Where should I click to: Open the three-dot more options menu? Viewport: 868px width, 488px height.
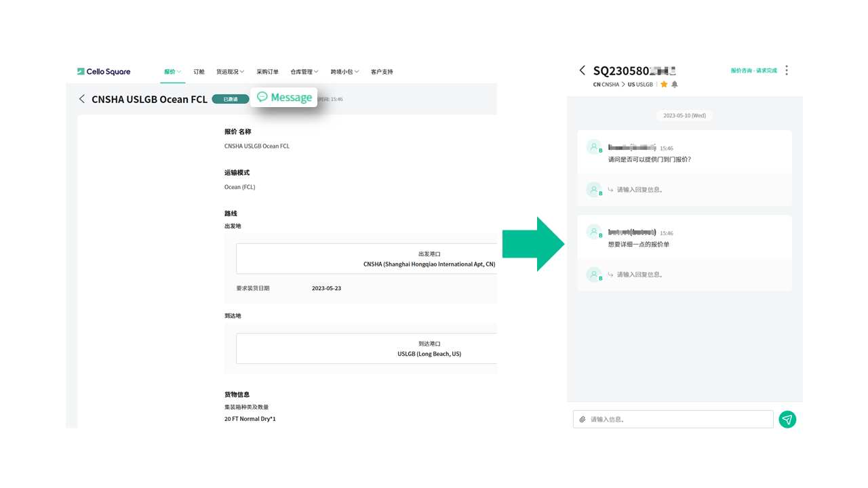click(787, 70)
